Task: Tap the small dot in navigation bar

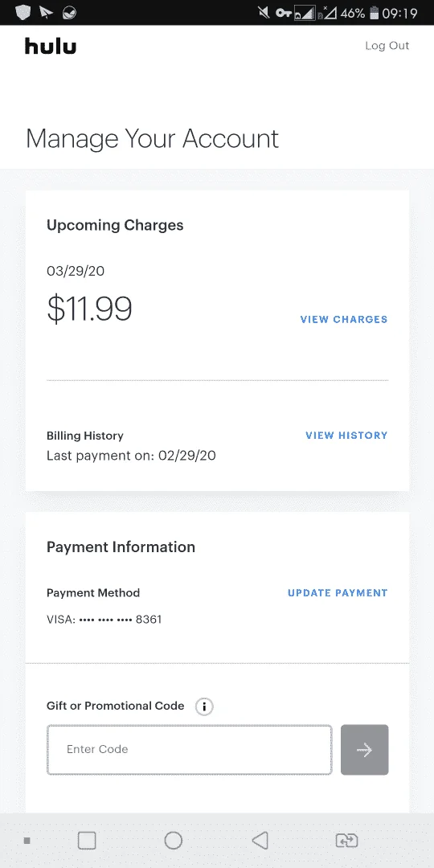Action: [x=27, y=841]
